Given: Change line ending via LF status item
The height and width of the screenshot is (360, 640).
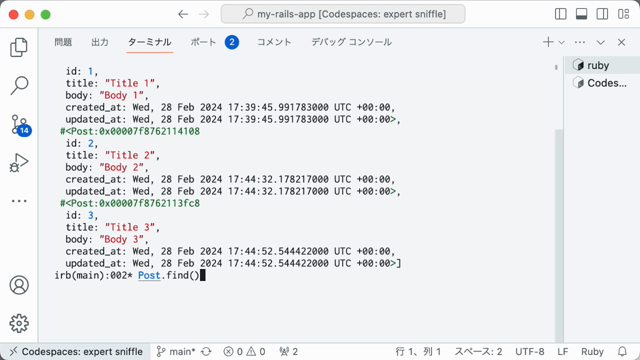Looking at the screenshot, I should pos(562,351).
